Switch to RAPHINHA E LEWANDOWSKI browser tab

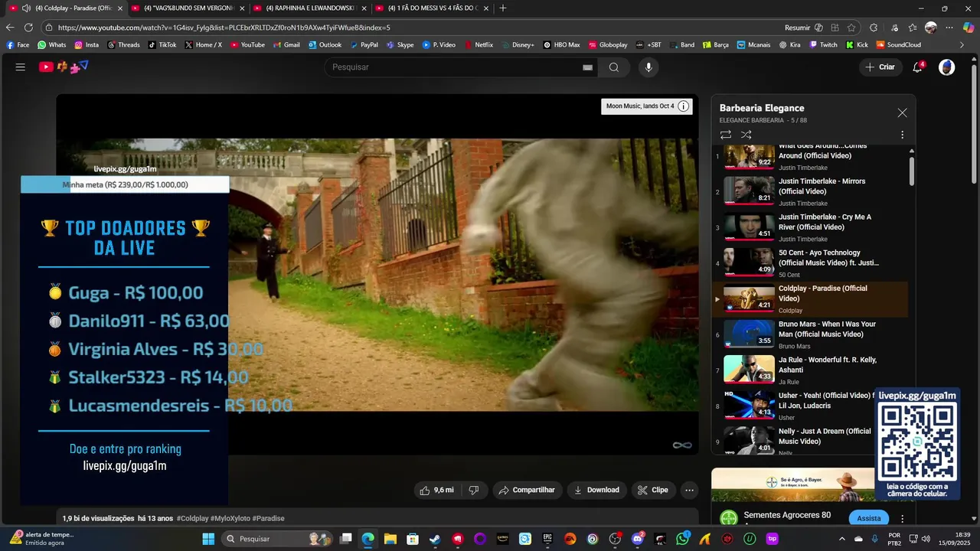point(310,8)
